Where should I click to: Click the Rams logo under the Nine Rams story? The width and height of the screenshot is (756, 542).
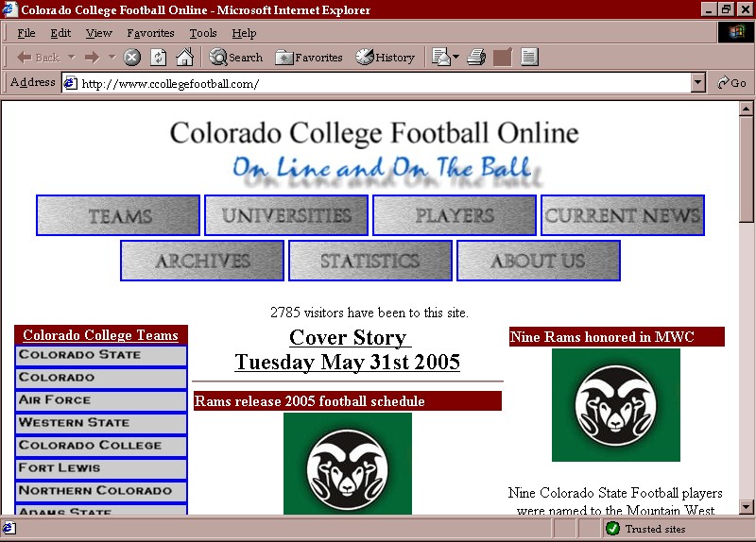(616, 405)
